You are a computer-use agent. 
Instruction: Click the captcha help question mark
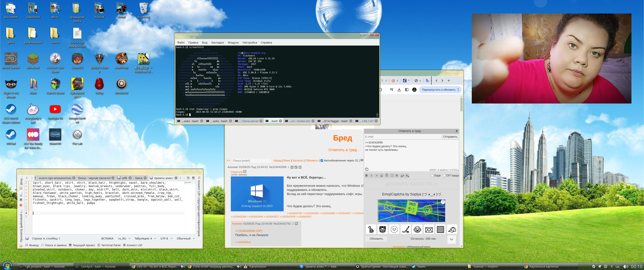click(443, 202)
